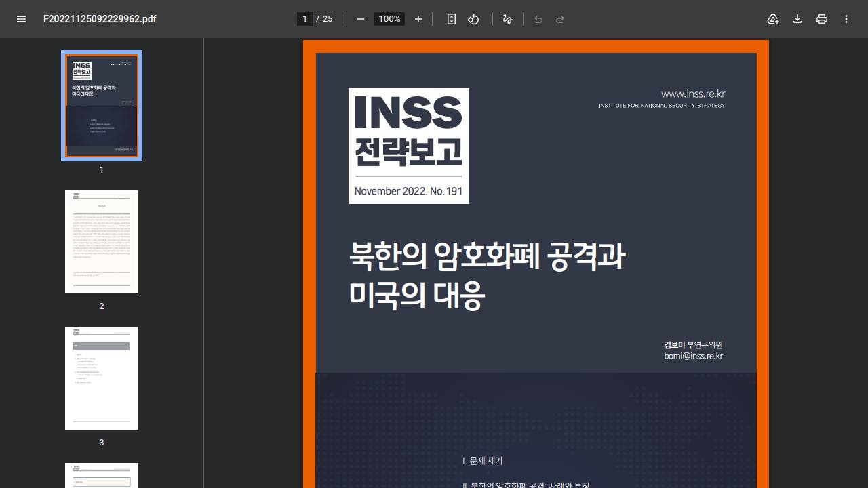Zoom in with the plus icon
Image resolution: width=868 pixels, height=488 pixels.
coord(418,19)
